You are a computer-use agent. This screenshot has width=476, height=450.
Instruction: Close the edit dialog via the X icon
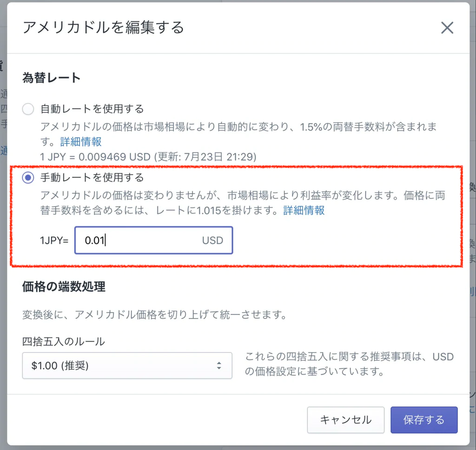point(447,27)
